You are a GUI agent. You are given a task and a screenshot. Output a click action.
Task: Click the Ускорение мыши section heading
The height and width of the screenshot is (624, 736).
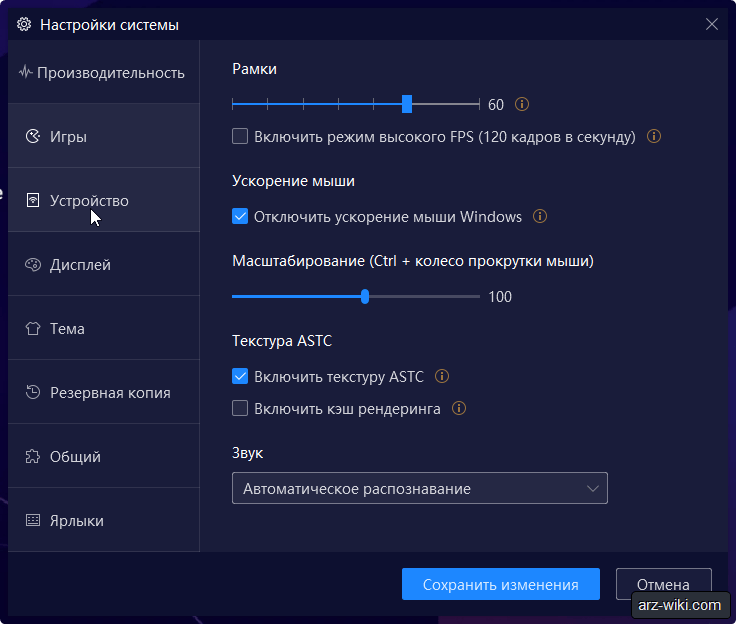tap(293, 181)
